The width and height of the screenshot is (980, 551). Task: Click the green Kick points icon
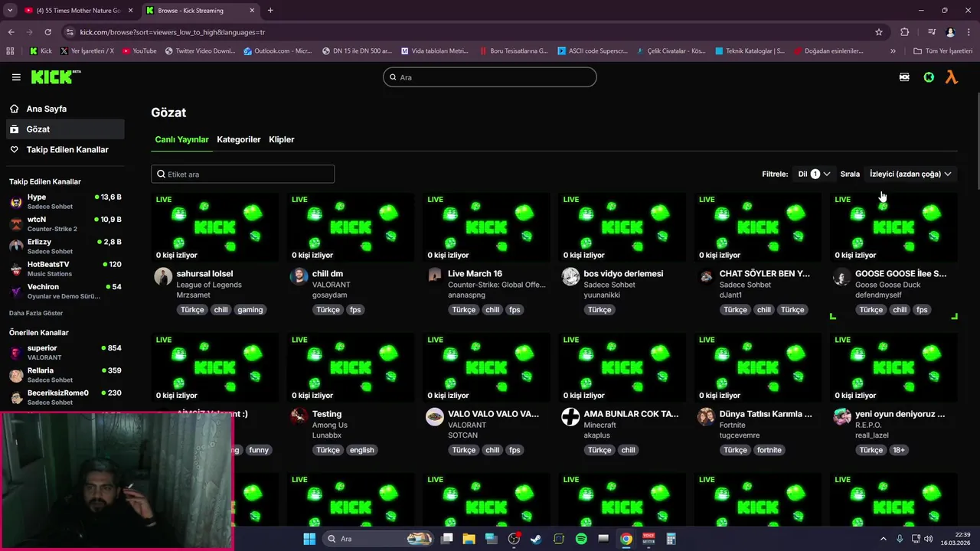[929, 77]
